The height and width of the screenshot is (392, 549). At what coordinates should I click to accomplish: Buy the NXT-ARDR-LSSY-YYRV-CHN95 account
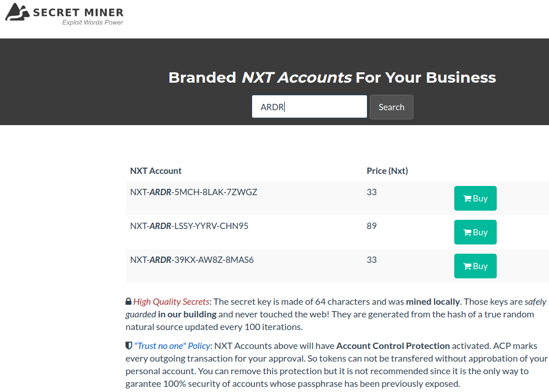[475, 232]
